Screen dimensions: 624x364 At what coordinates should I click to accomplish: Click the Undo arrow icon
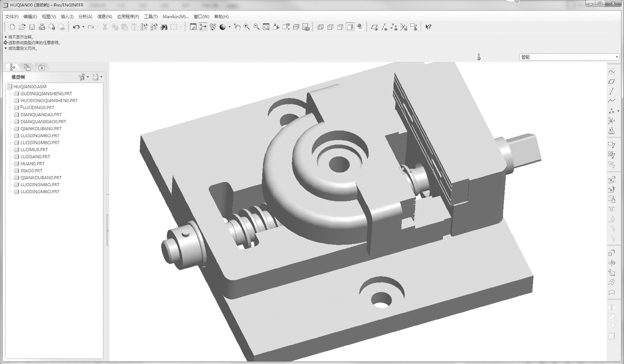click(76, 27)
